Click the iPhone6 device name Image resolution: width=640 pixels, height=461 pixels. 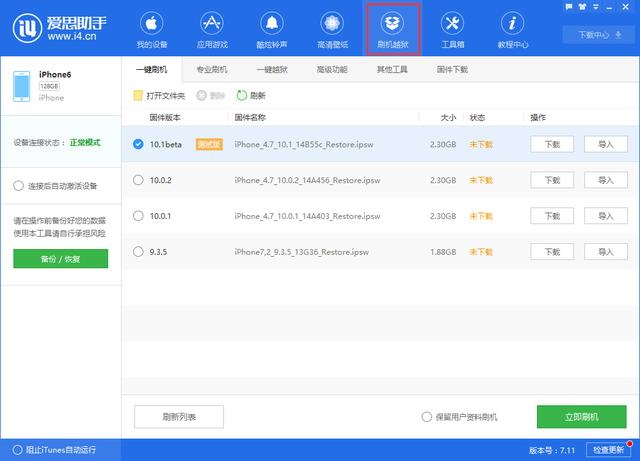tap(55, 74)
